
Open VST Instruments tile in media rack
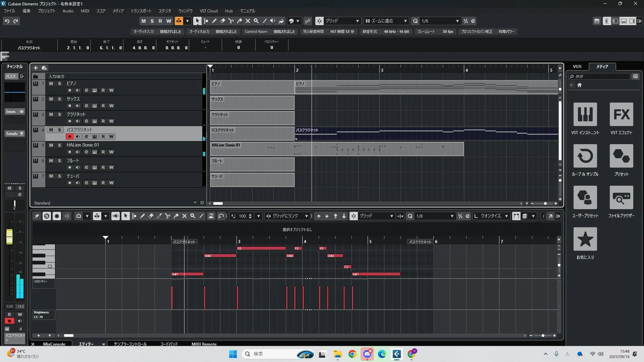(x=585, y=114)
